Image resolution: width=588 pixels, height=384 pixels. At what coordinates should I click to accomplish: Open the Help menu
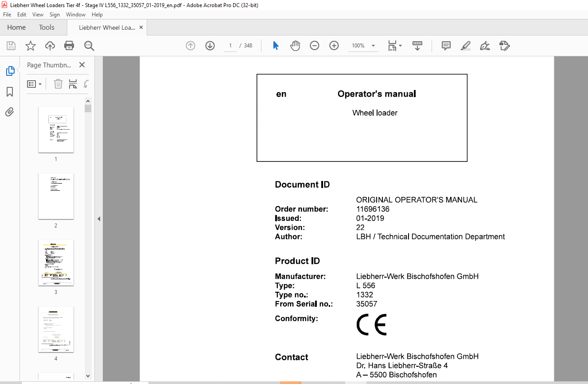97,15
